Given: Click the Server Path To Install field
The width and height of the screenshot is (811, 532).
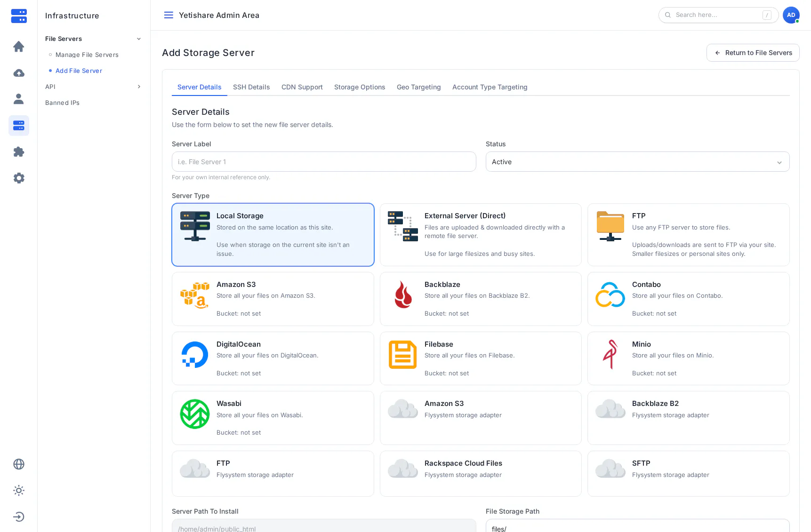Looking at the screenshot, I should click(x=324, y=526).
